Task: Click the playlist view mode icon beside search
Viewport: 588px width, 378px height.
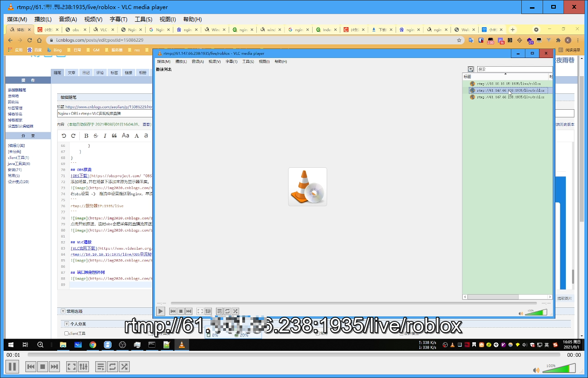Action: [x=471, y=69]
